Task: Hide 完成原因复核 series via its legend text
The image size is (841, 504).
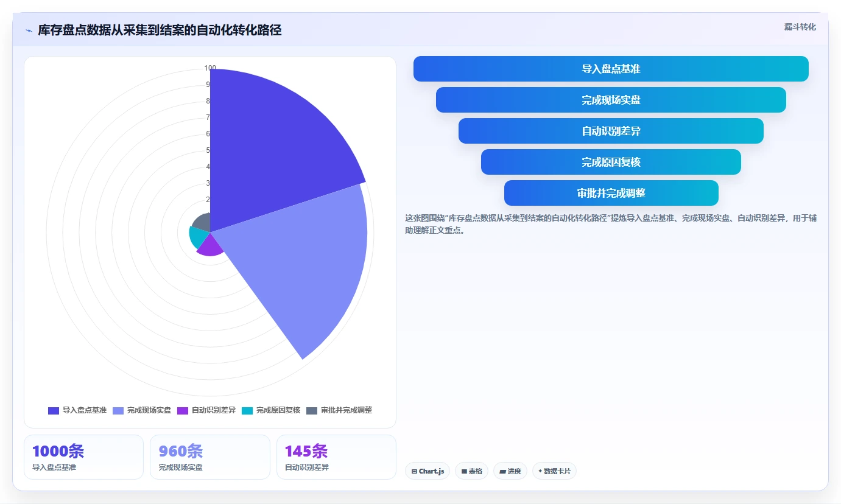Action: pyautogui.click(x=278, y=410)
